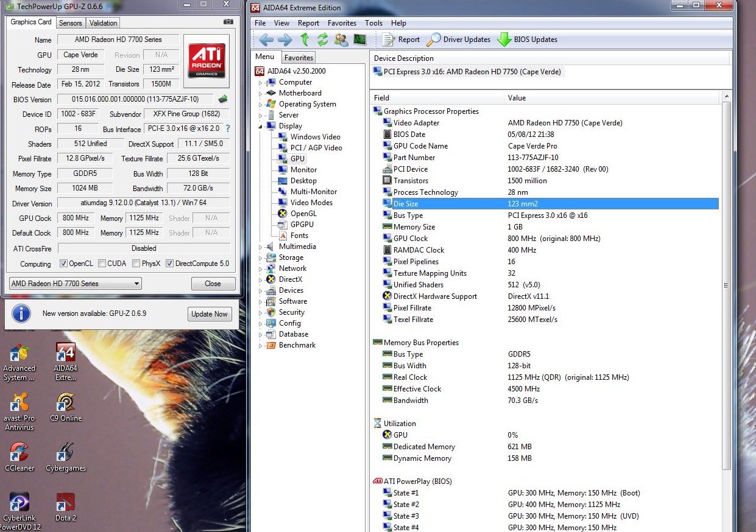This screenshot has width=756, height=532.
Task: Click the refresh icon in AIDA64 toolbar
Action: (323, 40)
